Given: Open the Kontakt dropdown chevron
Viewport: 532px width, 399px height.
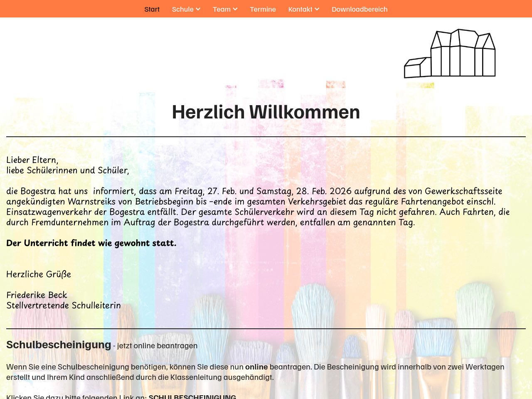Looking at the screenshot, I should (x=317, y=9).
